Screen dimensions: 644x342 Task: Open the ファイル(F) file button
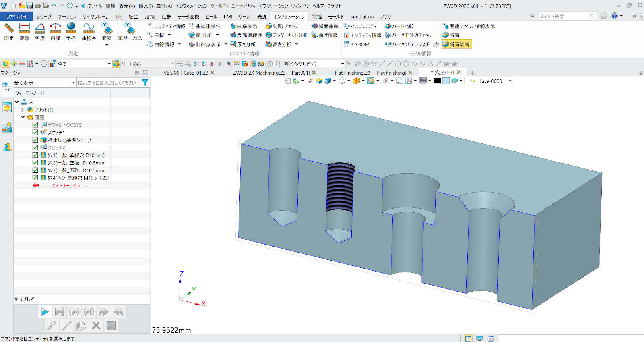[x=16, y=17]
